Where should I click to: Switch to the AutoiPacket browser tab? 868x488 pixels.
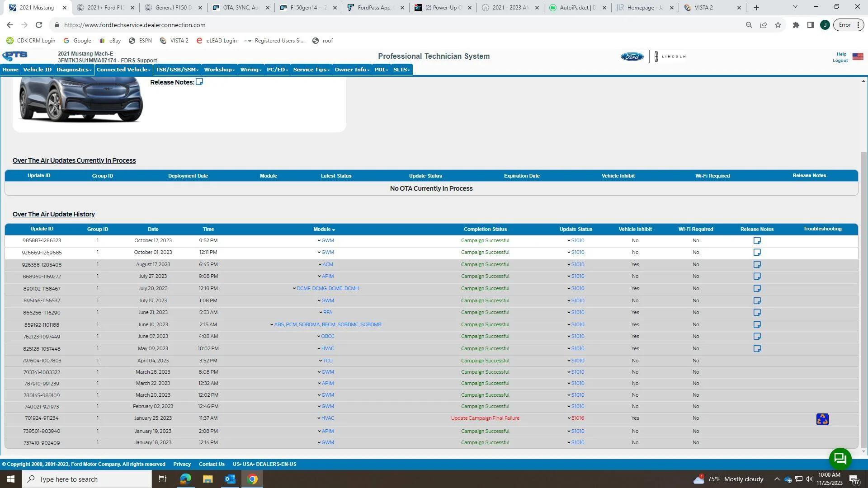click(x=578, y=8)
